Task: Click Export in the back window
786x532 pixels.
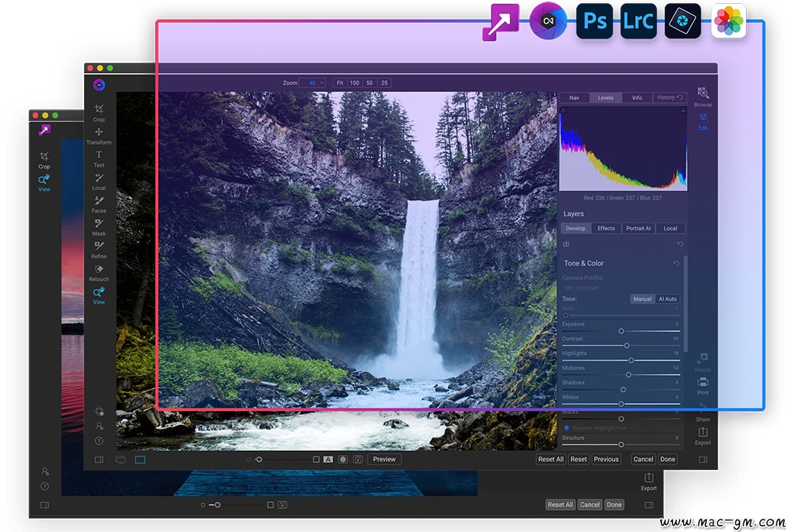Action: click(648, 482)
